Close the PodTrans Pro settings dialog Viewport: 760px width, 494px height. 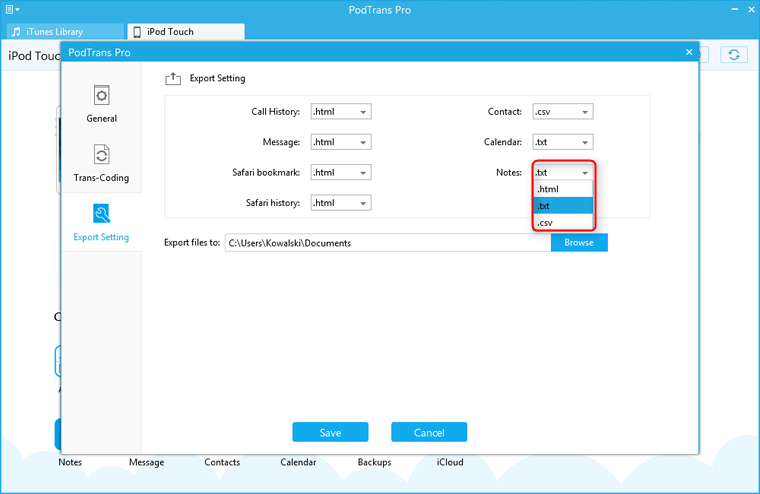(x=688, y=52)
